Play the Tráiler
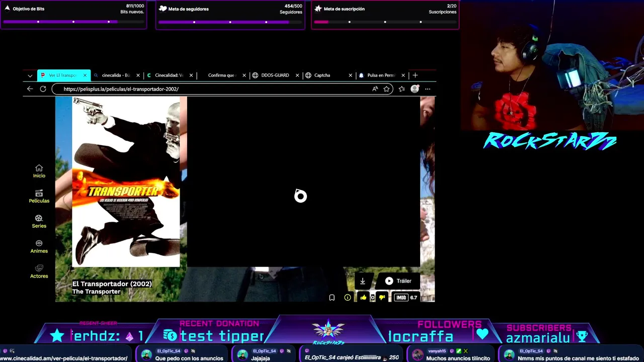This screenshot has height=362, width=644. [398, 281]
